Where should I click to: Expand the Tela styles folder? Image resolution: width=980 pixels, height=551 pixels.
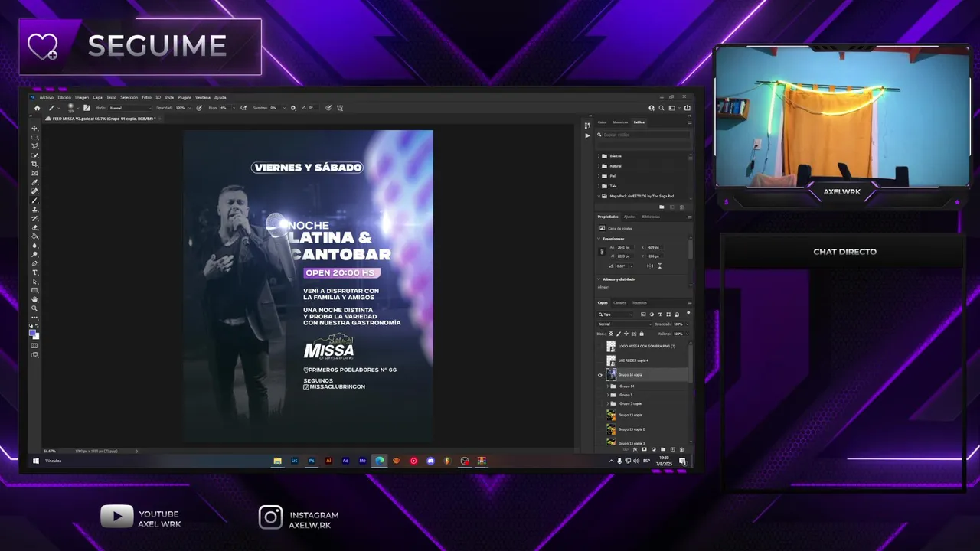599,186
